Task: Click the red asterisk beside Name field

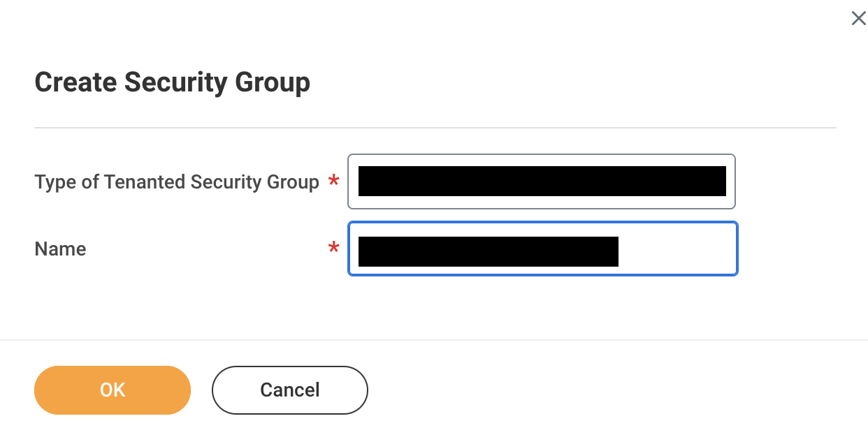Action: [334, 249]
